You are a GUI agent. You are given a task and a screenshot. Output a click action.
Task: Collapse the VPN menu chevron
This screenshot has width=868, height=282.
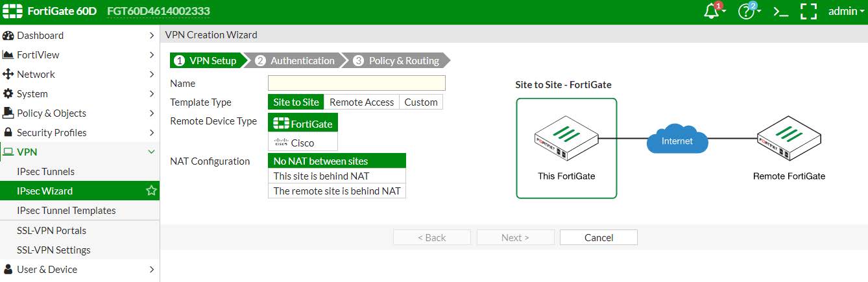(x=152, y=152)
